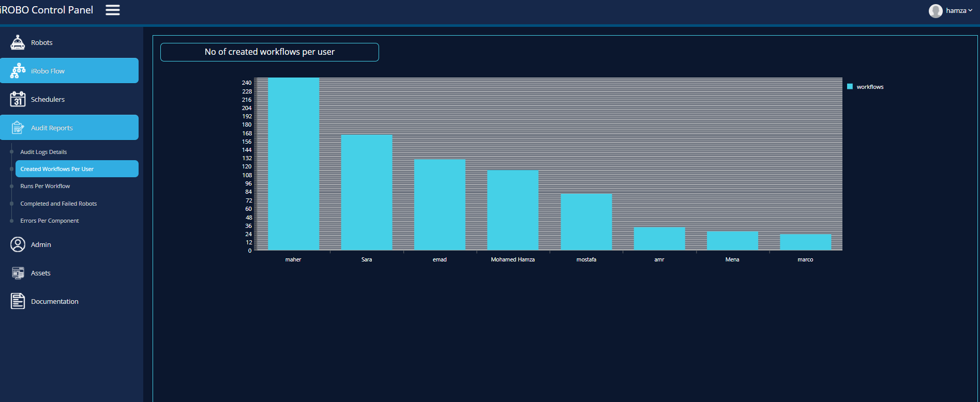Screen dimensions: 980x402
Task: Select Created Workflows Per User item
Action: click(57, 169)
